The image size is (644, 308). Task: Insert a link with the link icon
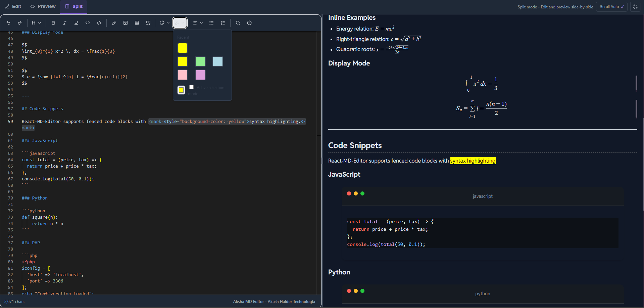[114, 23]
